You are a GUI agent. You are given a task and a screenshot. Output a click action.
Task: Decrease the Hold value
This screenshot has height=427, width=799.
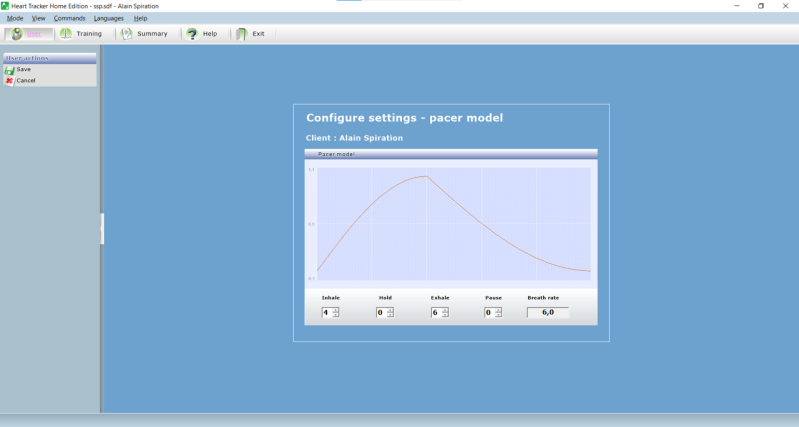tap(390, 315)
